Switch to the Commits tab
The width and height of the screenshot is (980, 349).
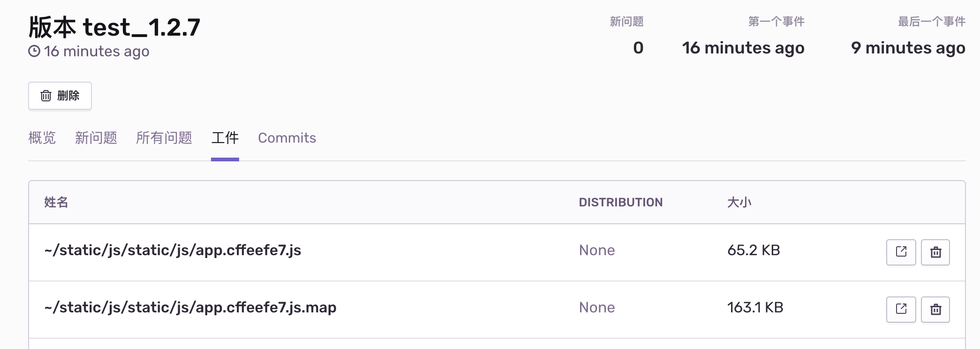coord(287,138)
